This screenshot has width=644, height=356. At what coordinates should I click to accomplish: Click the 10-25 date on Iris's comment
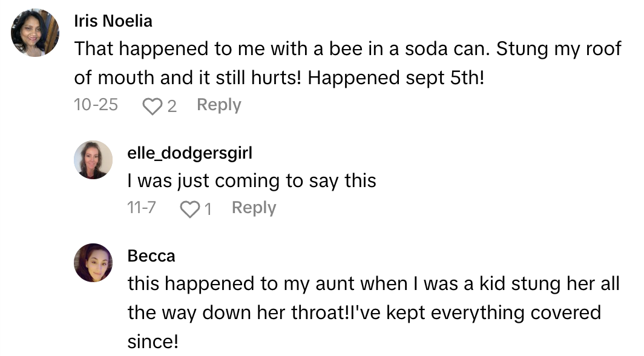[96, 105]
